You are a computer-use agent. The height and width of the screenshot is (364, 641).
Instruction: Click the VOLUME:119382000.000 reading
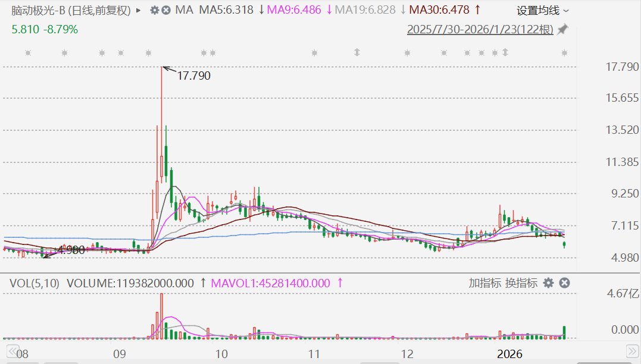(x=130, y=283)
